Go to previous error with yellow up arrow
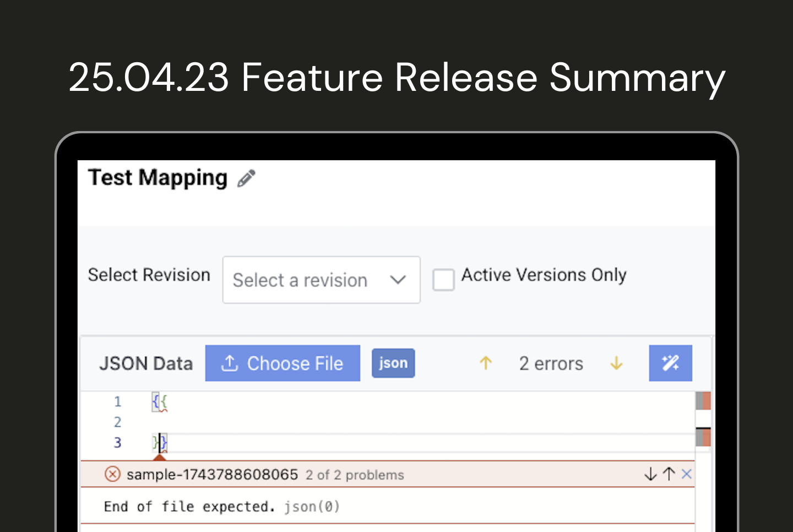The image size is (793, 532). point(486,363)
